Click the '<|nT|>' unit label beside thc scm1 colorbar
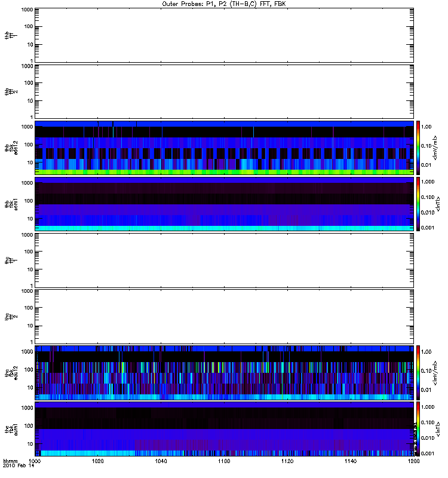 (438, 429)
